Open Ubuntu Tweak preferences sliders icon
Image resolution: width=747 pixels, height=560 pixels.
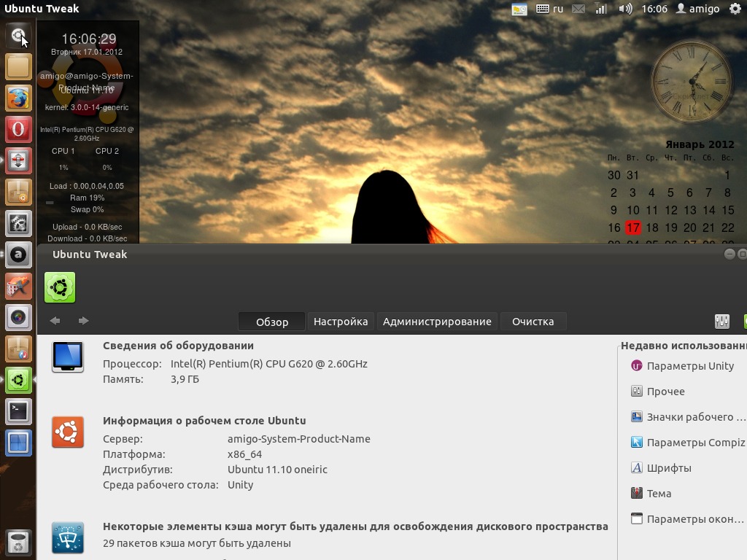coord(722,322)
